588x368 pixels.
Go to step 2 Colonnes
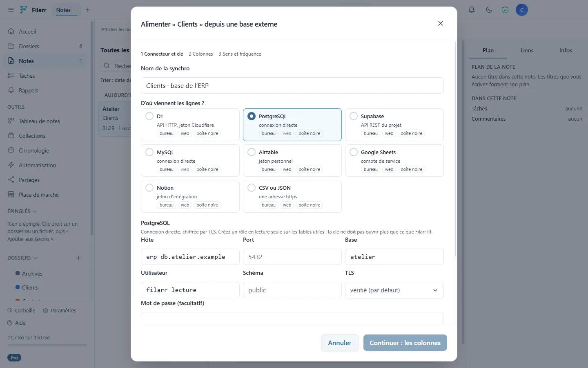click(201, 54)
